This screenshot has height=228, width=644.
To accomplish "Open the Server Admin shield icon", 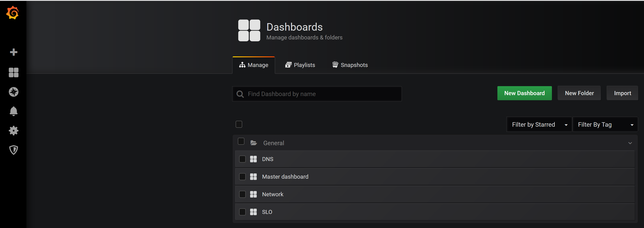I will tap(13, 150).
